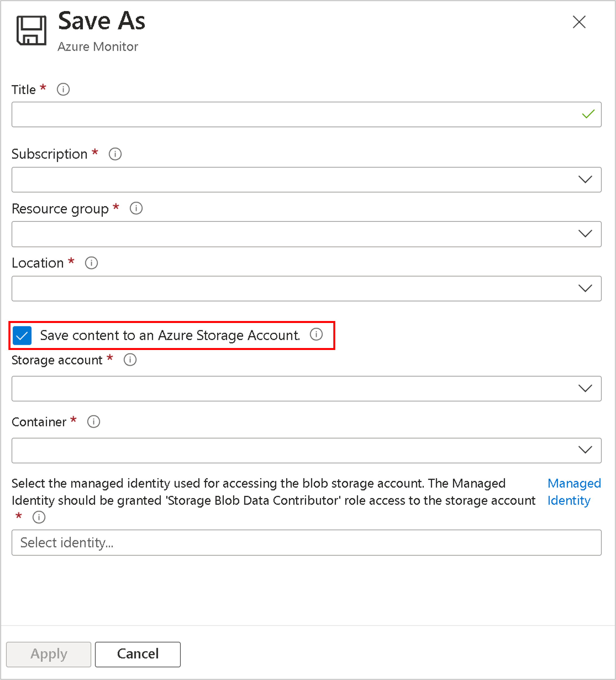616x680 pixels.
Task: Click the Location info icon
Action: click(91, 263)
